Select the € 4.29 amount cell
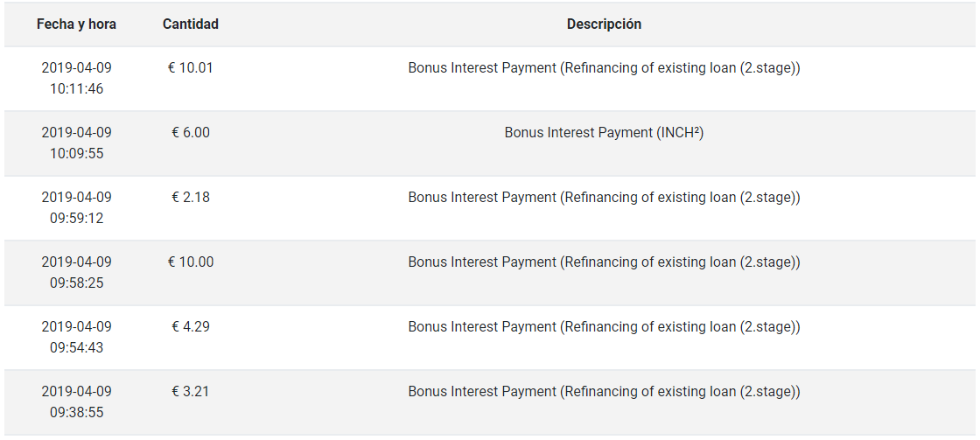 tap(191, 326)
